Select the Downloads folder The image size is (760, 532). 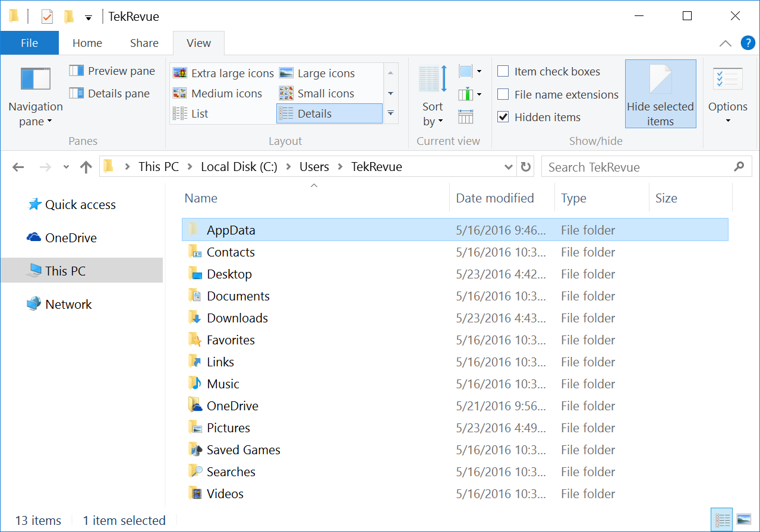pos(455,318)
